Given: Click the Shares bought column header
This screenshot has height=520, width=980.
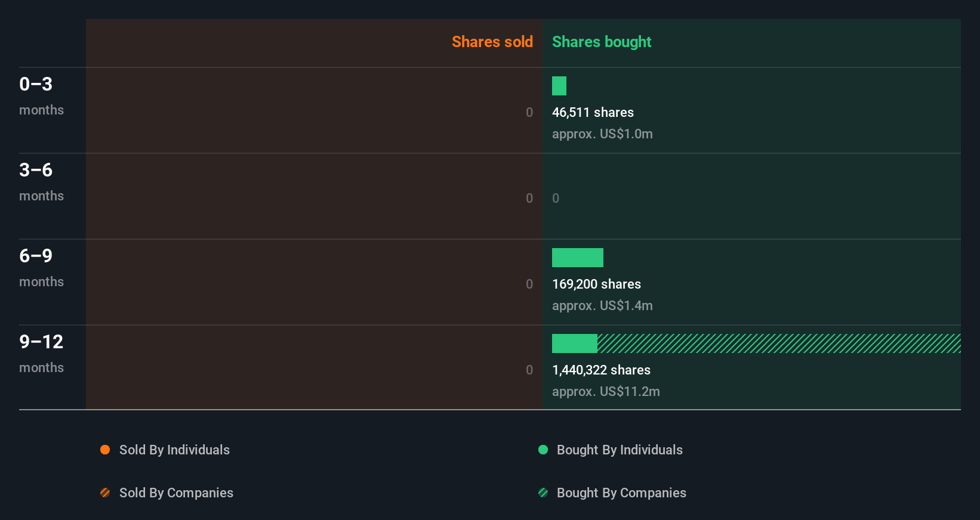Looking at the screenshot, I should 602,42.
